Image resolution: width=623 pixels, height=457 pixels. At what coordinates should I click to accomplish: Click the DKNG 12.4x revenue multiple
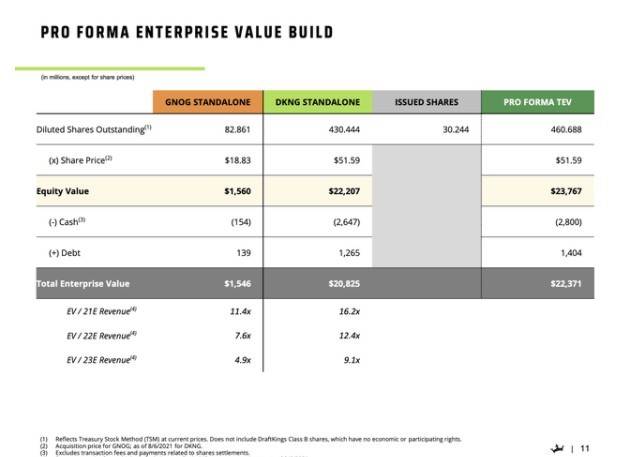(x=349, y=335)
